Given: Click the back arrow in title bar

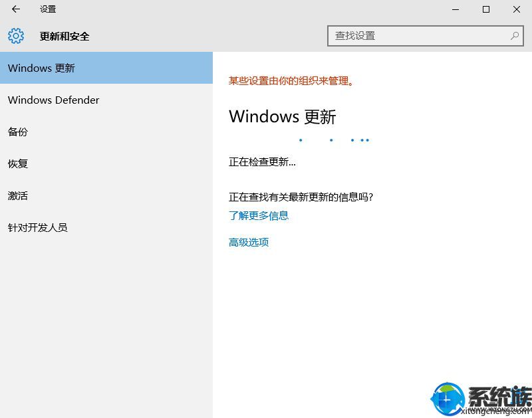Looking at the screenshot, I should tap(15, 9).
